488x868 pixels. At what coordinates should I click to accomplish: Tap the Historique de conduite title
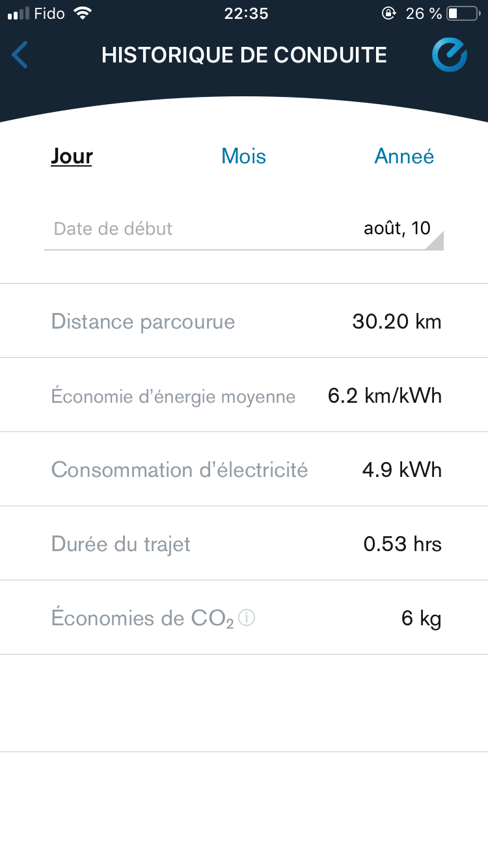point(244,55)
